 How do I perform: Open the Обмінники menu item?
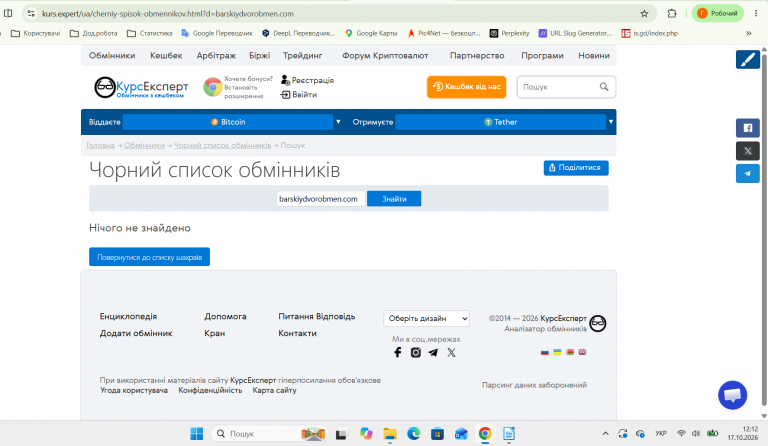pyautogui.click(x=112, y=55)
